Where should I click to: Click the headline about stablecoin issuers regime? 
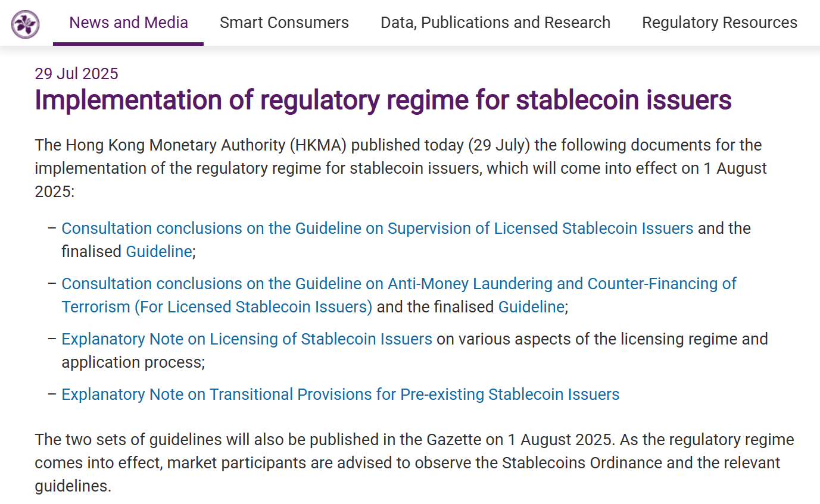pos(383,101)
